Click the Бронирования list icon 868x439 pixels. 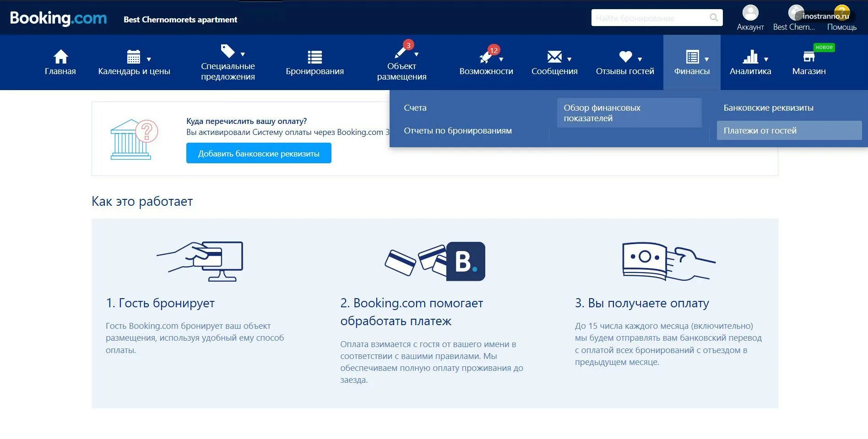point(315,57)
